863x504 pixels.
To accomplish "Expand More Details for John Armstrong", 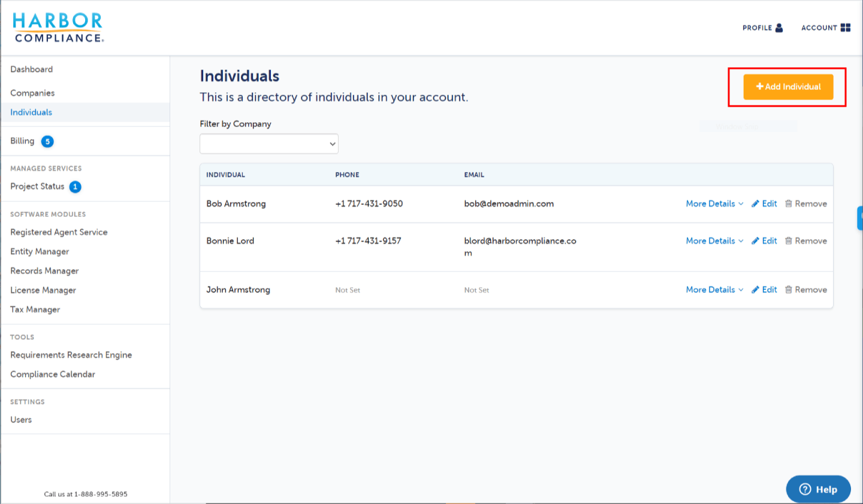I will pos(714,289).
